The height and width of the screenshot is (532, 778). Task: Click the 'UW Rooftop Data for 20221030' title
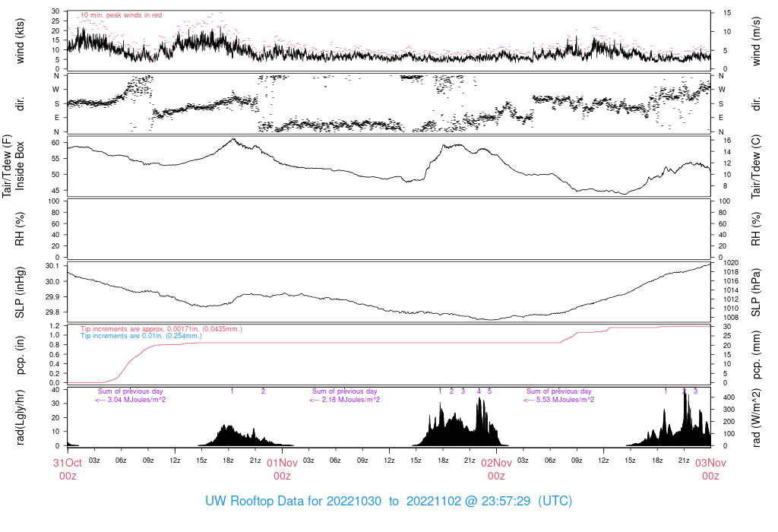293,501
